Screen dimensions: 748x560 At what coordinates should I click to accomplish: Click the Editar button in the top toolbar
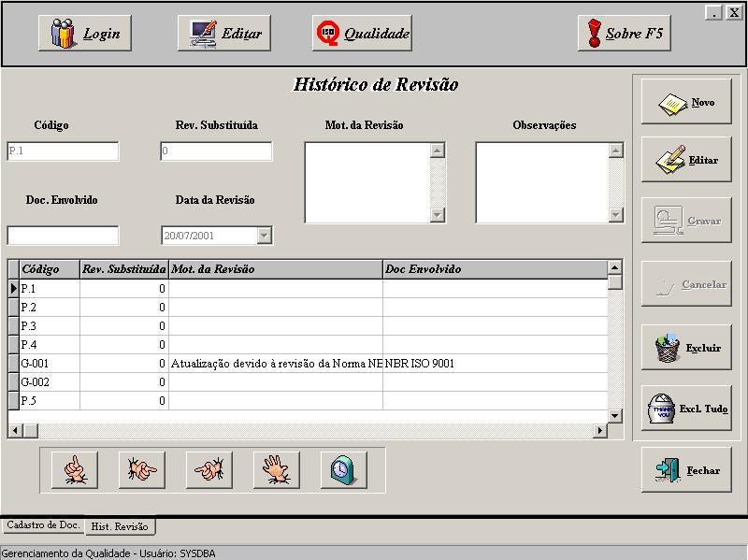224,34
